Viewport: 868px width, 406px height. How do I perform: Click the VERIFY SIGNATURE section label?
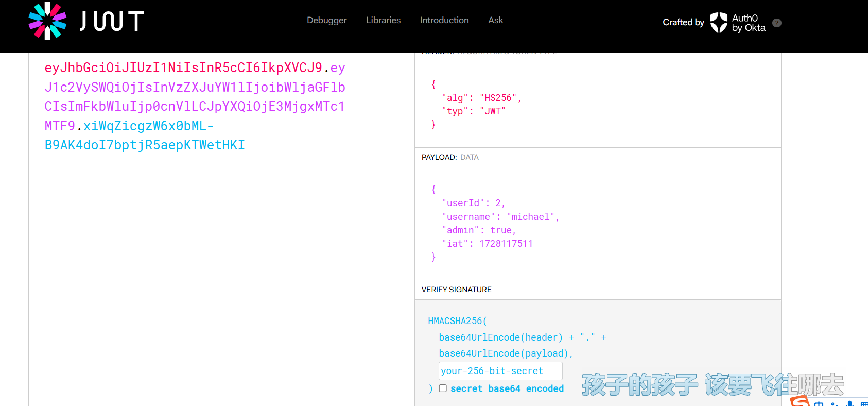[x=457, y=290]
